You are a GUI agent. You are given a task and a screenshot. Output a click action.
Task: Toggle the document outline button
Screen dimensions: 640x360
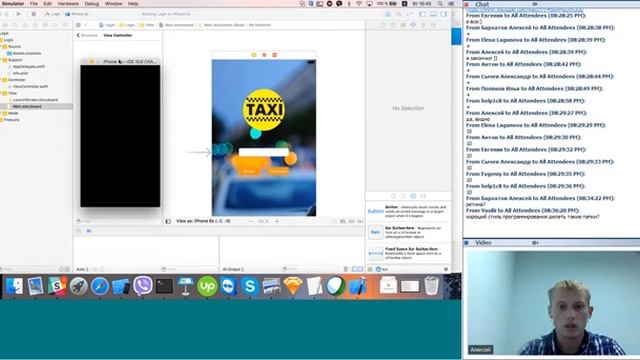point(168,221)
